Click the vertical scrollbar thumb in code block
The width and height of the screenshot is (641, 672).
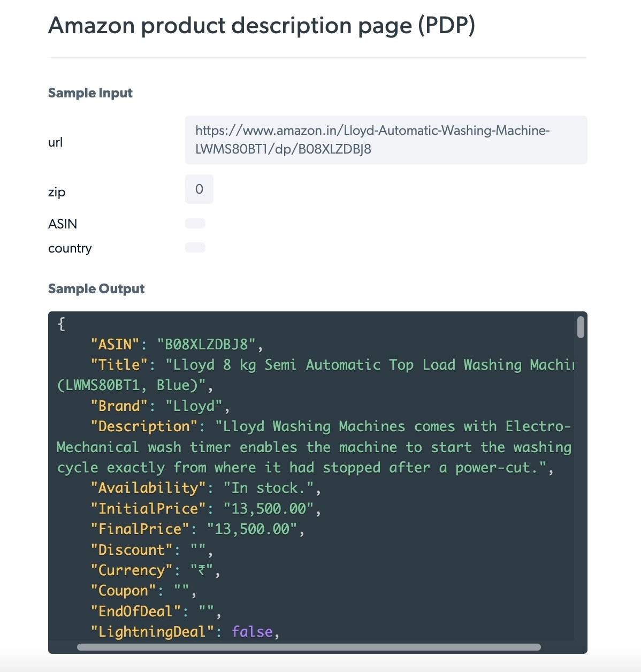click(x=581, y=327)
